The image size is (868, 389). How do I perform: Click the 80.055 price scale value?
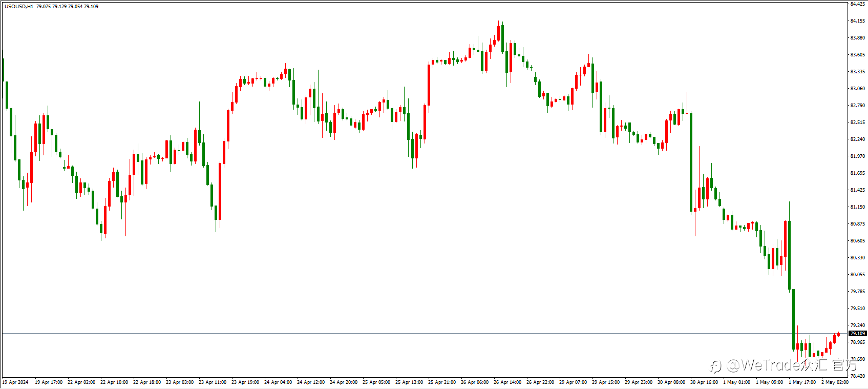point(858,275)
